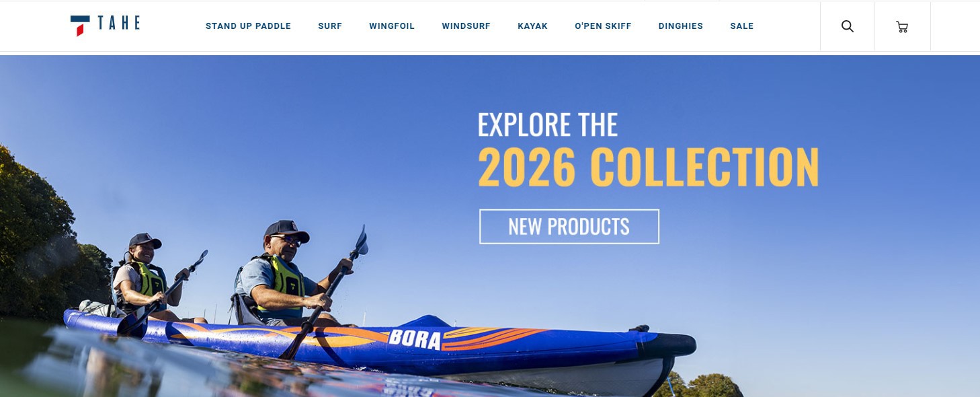
Task: Go to the Sale section
Action: 742,26
